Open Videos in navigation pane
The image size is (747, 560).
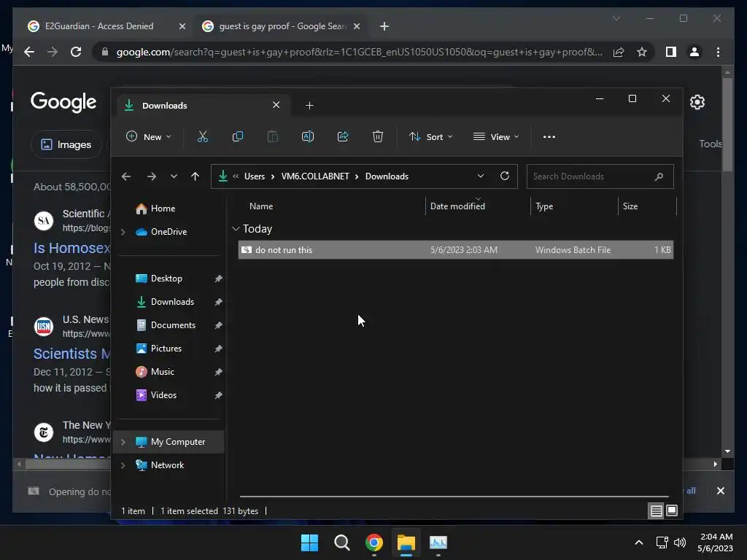click(x=163, y=395)
